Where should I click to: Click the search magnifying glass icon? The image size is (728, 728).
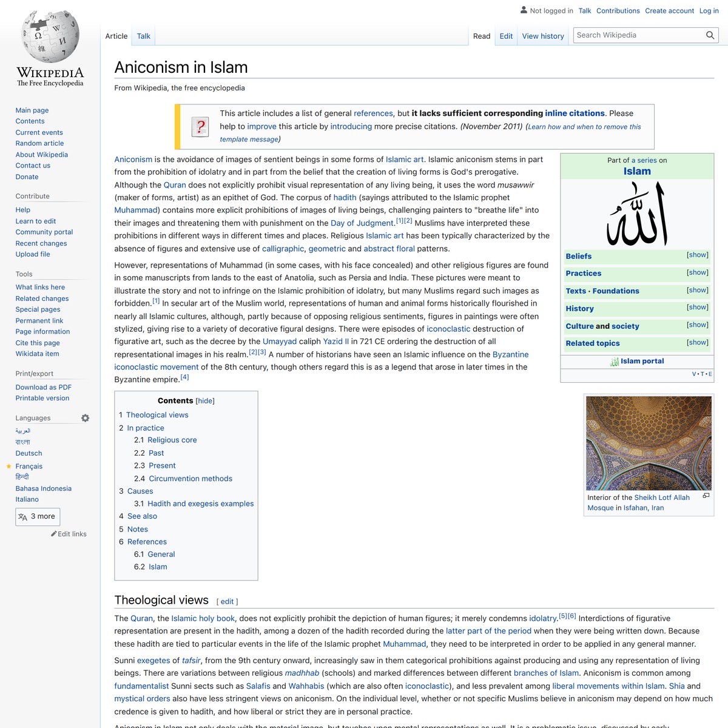click(710, 35)
